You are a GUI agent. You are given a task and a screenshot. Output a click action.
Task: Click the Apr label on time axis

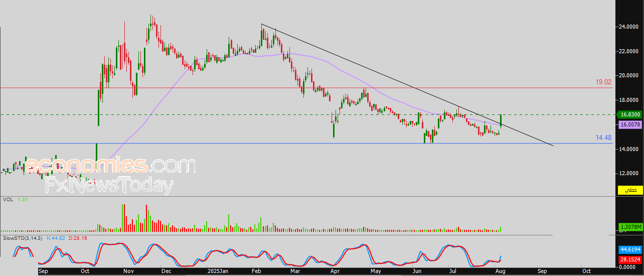click(x=335, y=271)
